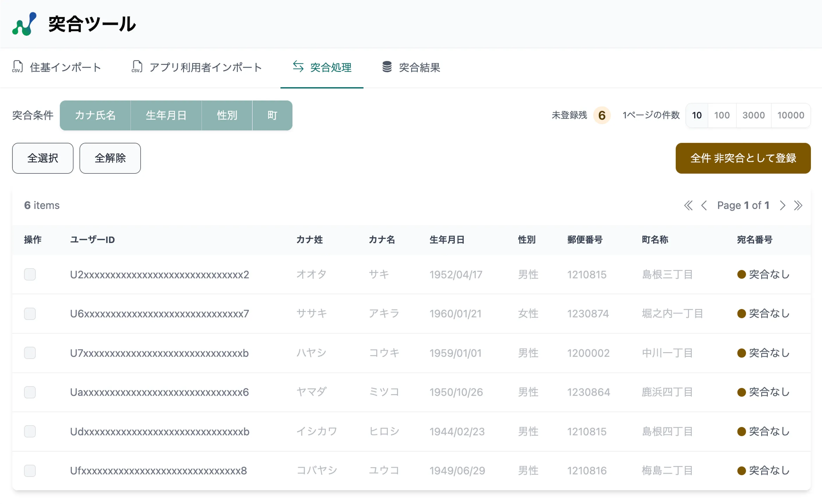Click the database icon beside 突合結果
The width and height of the screenshot is (822, 504).
[x=387, y=67]
